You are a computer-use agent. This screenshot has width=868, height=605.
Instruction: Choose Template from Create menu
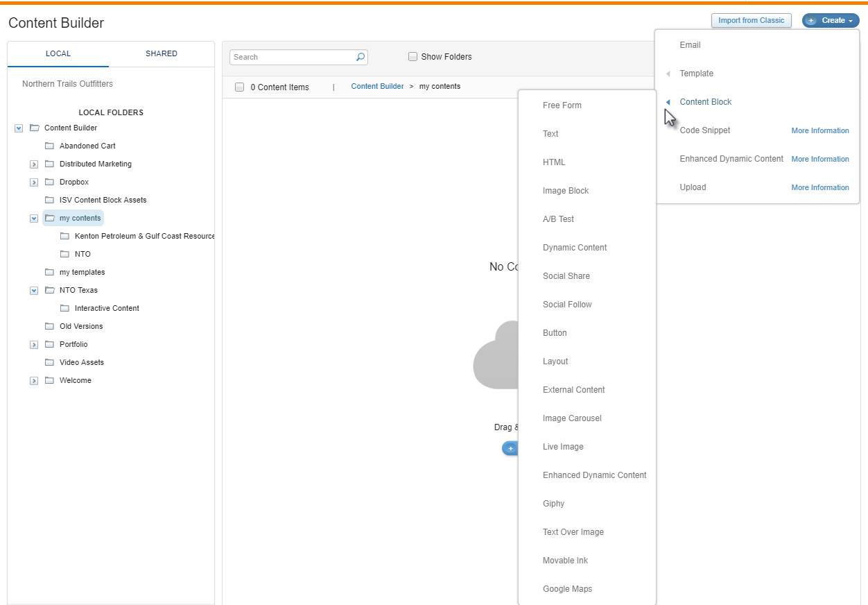pos(696,74)
